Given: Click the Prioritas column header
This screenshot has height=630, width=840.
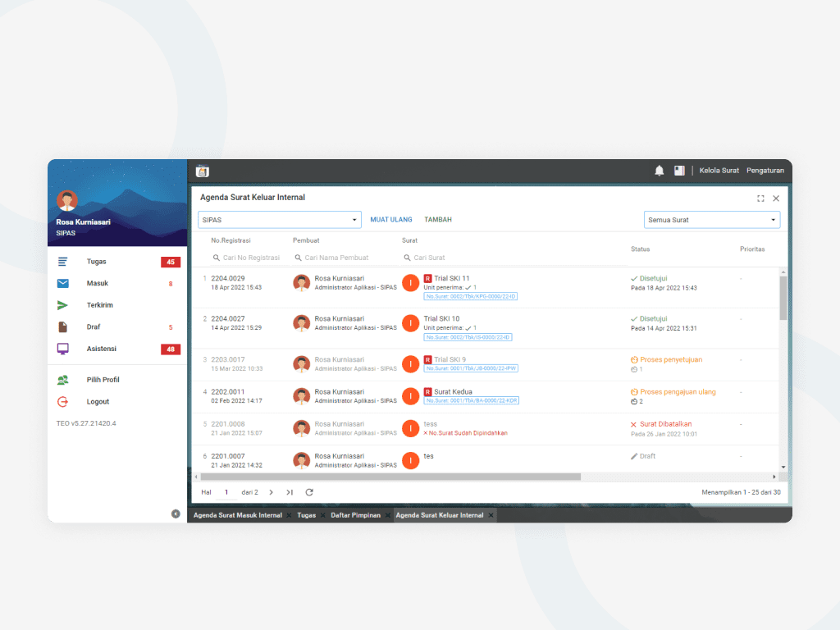Looking at the screenshot, I should (x=752, y=249).
